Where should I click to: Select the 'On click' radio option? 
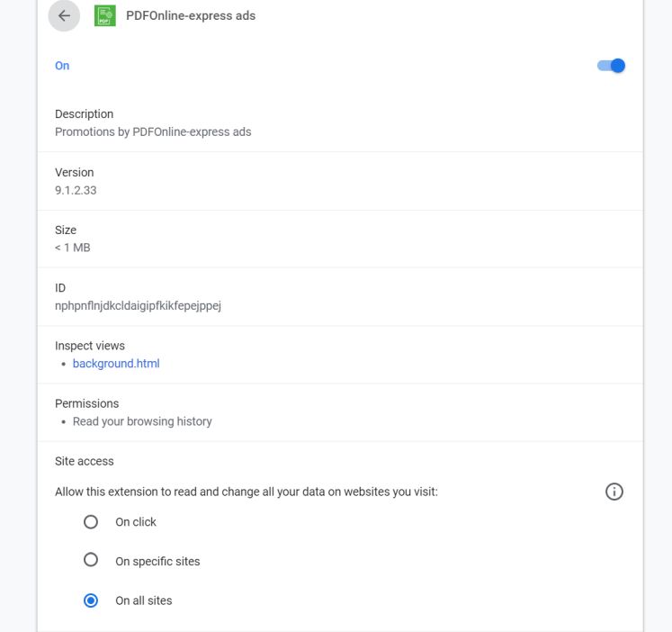90,521
